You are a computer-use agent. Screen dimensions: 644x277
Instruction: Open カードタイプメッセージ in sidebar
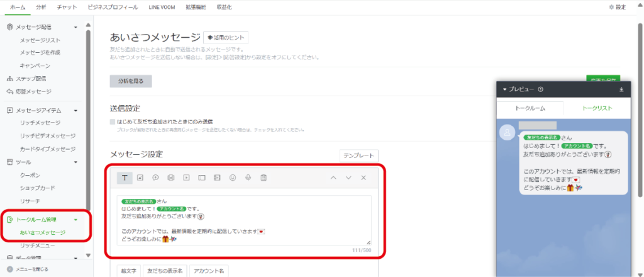tap(48, 149)
